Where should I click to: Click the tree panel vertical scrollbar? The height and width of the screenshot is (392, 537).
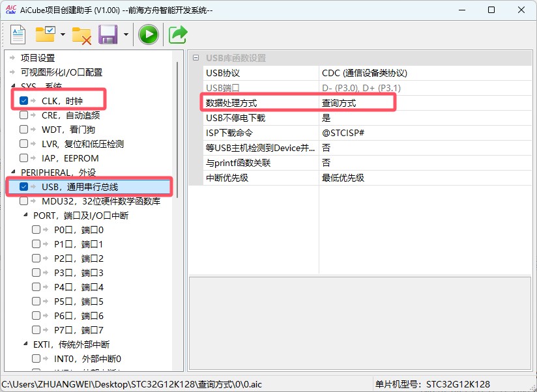(177, 129)
